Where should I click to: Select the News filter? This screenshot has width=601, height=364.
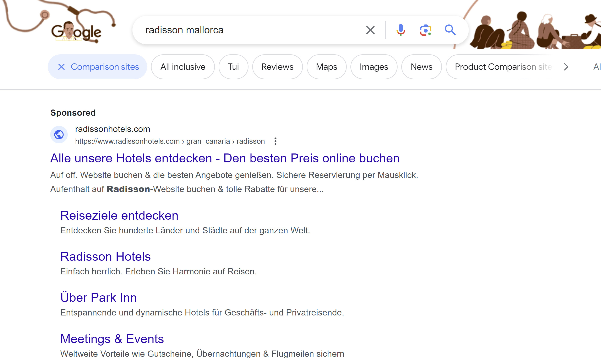pos(421,67)
